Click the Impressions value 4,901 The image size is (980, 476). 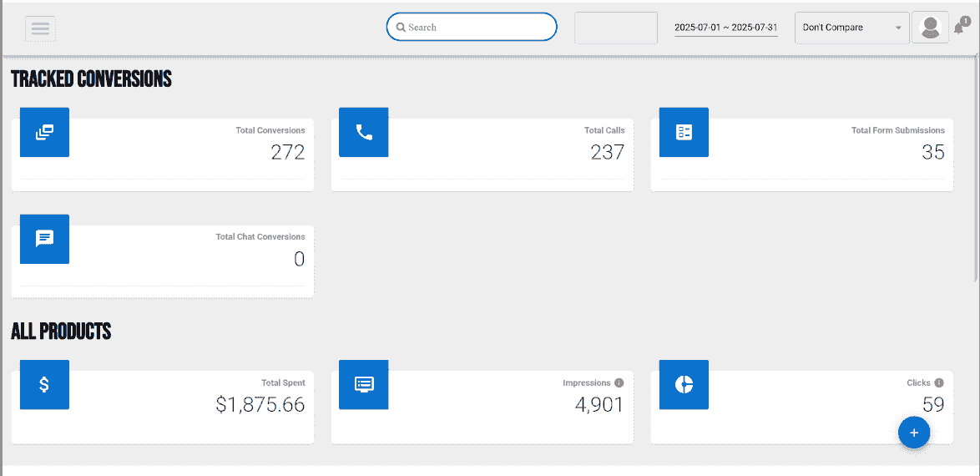[x=599, y=405]
